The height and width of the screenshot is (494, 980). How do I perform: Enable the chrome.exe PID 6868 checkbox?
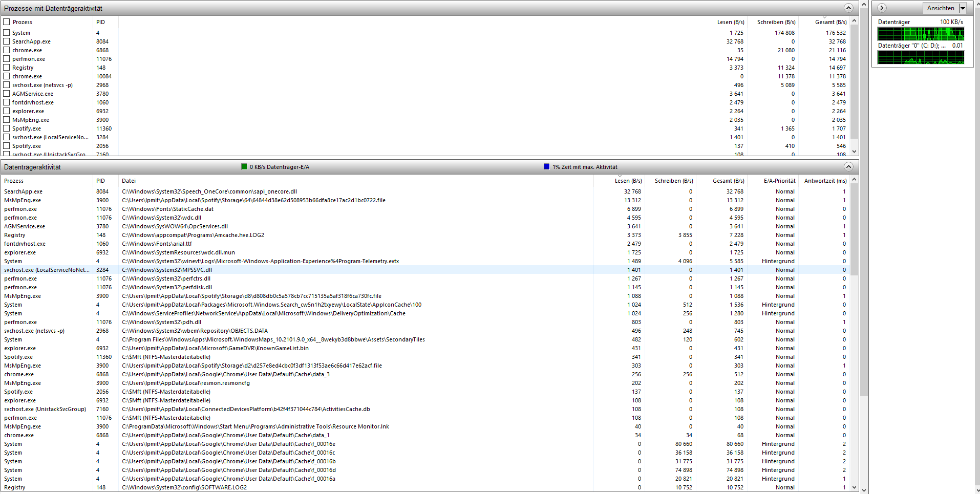tap(7, 50)
